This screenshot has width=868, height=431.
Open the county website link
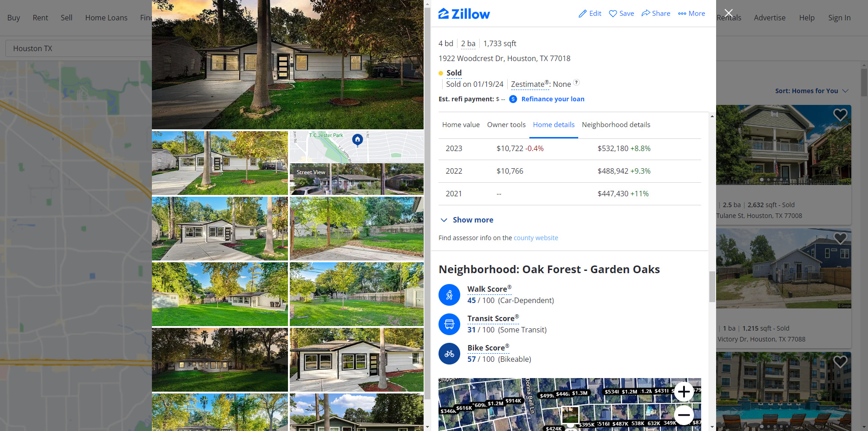coord(536,238)
